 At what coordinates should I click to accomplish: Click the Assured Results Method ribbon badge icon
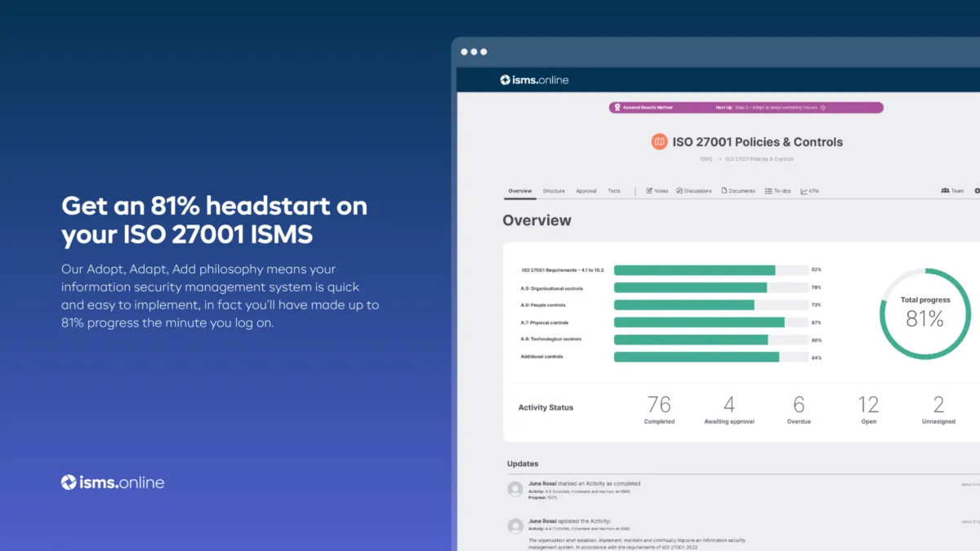(617, 108)
